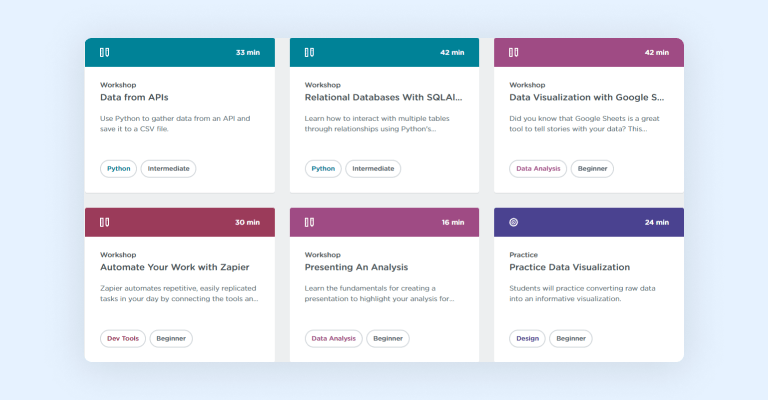Select Beginner tag on Presenting An Analysis card
This screenshot has height=400, width=768.
pos(387,338)
